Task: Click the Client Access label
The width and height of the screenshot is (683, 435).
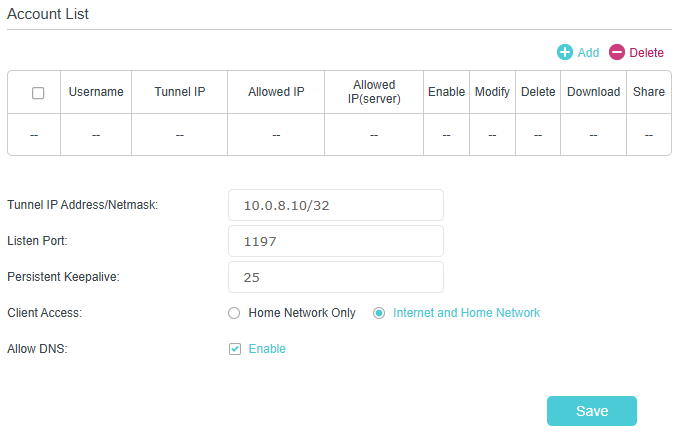Action: click(x=44, y=313)
